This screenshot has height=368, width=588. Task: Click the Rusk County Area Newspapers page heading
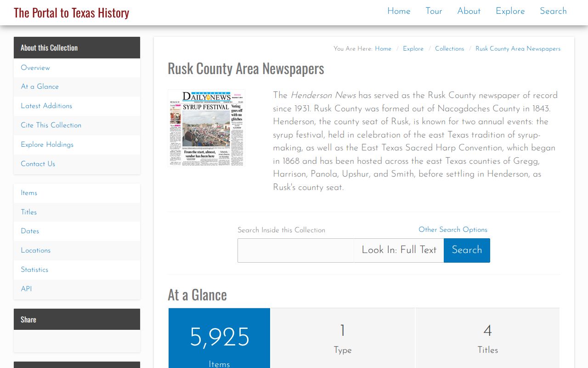pyautogui.click(x=246, y=69)
